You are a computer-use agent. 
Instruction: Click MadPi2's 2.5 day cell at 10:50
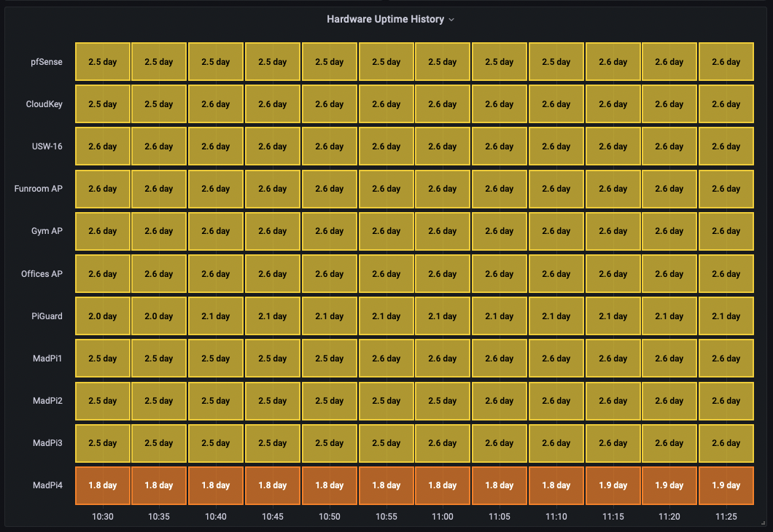point(329,401)
